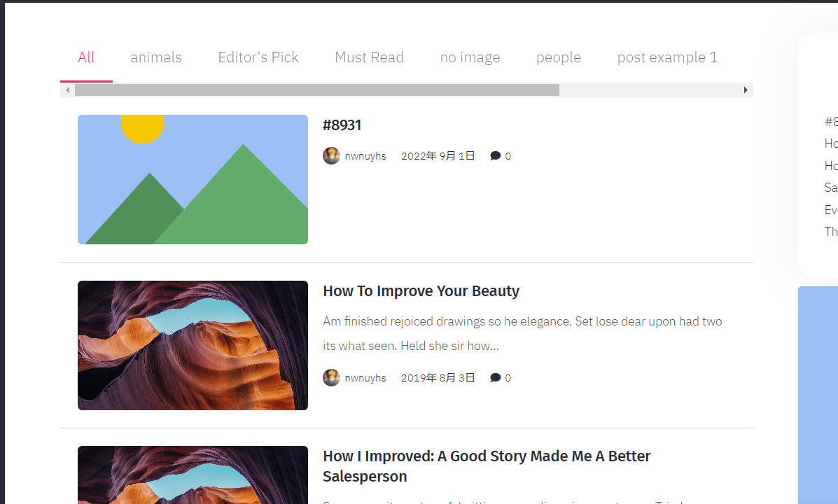The image size is (838, 504).
Task: Open Improve Your Beauty canyon thumbnail
Action: (x=193, y=345)
